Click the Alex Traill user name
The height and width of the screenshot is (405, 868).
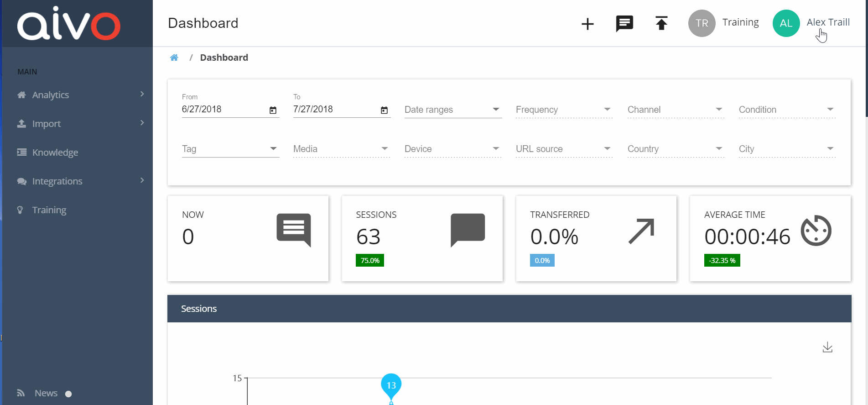(x=828, y=22)
